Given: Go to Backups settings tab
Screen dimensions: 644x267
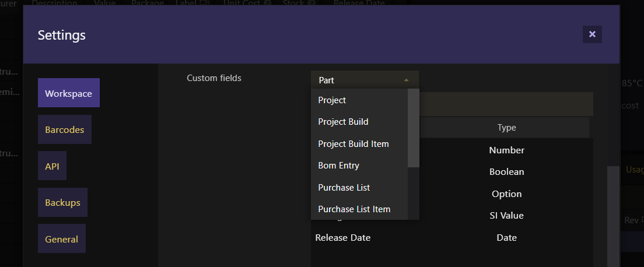Looking at the screenshot, I should pyautogui.click(x=62, y=202).
